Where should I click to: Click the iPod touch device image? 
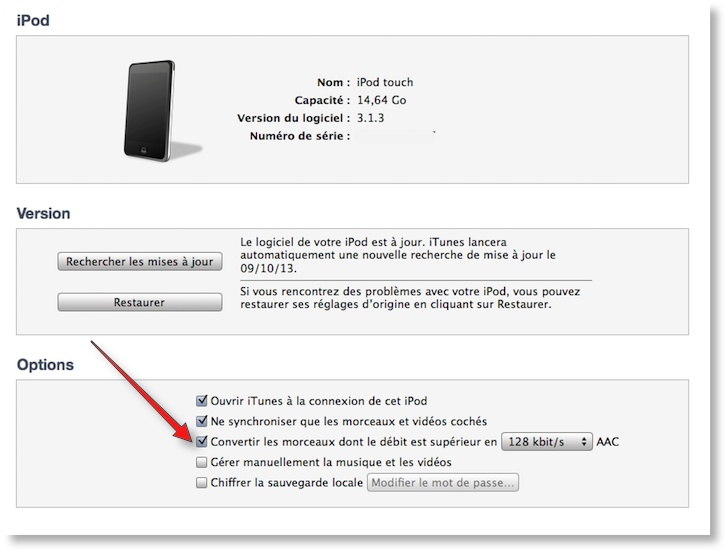point(149,110)
